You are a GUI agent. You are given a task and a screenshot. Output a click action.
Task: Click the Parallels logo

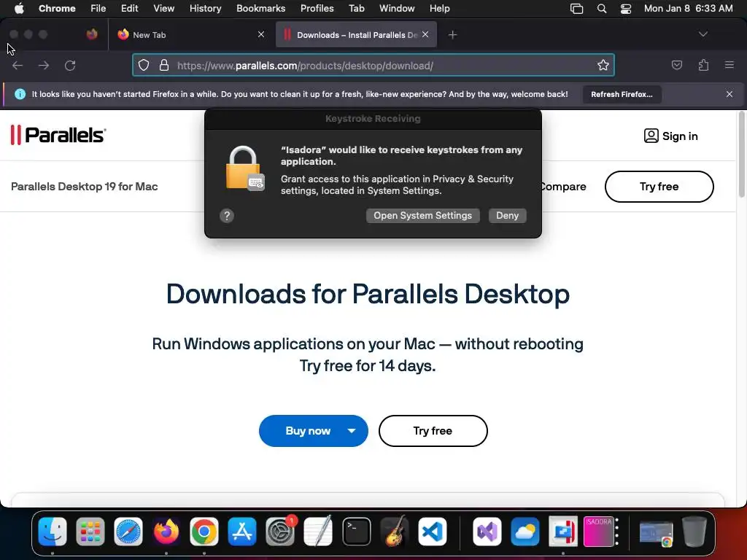click(58, 135)
